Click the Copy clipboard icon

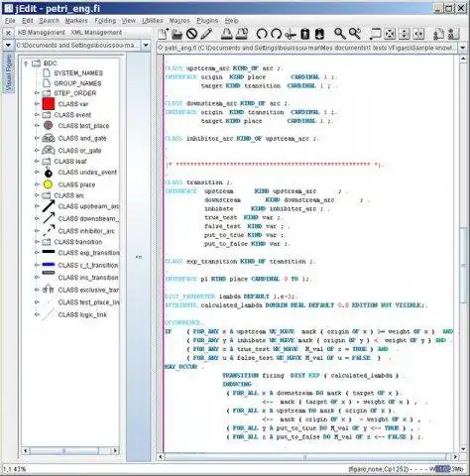pyautogui.click(x=304, y=34)
